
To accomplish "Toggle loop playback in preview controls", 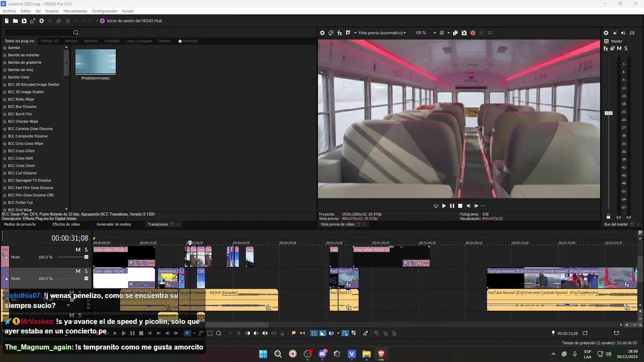I will click(x=436, y=206).
